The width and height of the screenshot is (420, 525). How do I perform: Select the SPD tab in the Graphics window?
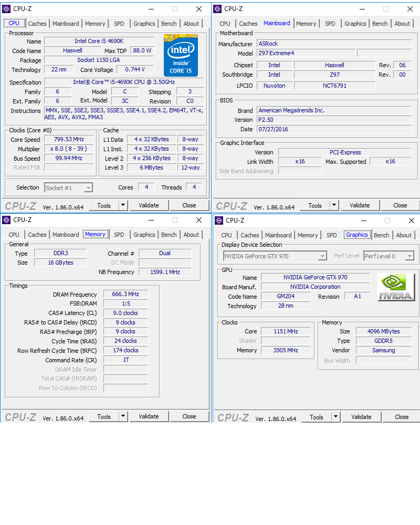click(332, 235)
